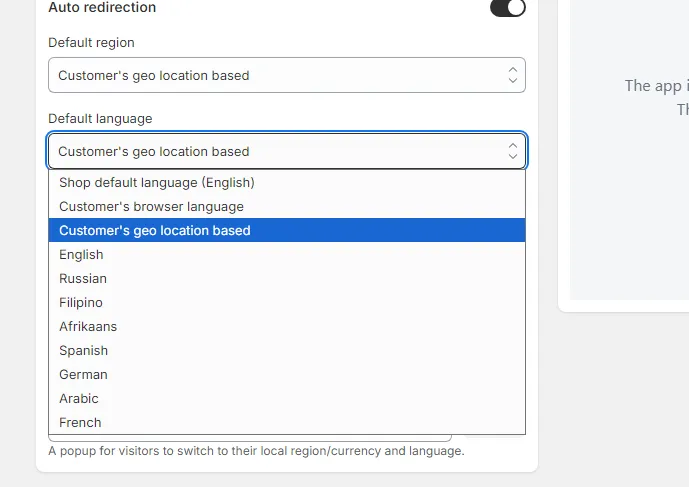This screenshot has width=689, height=487.
Task: Open the Default region dropdown
Action: tap(286, 75)
